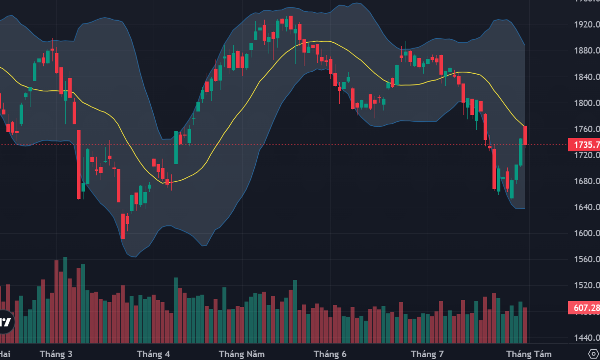Click the TradingView logo badge
600x360 pixels.
click(5, 321)
